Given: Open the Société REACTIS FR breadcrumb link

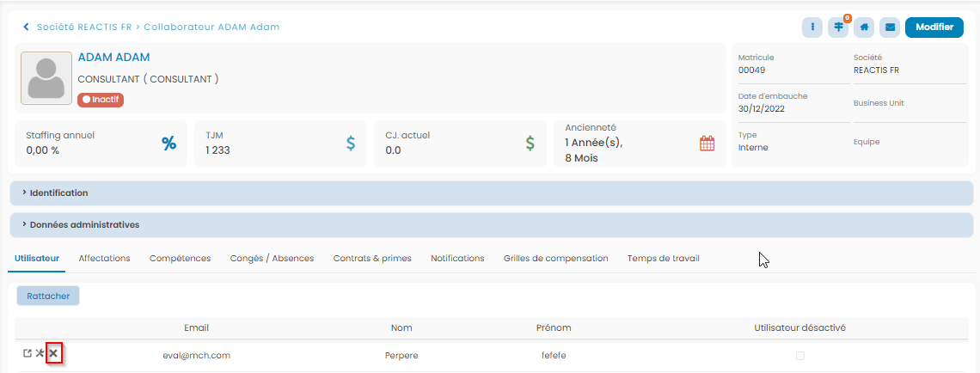Looking at the screenshot, I should (83, 28).
